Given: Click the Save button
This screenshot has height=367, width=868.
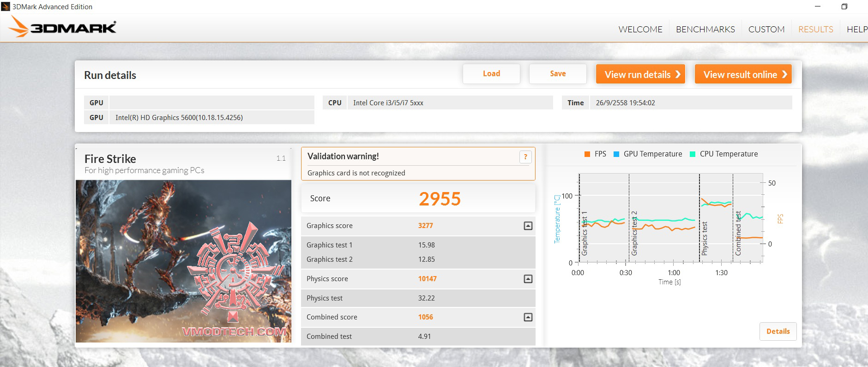Looking at the screenshot, I should 558,74.
